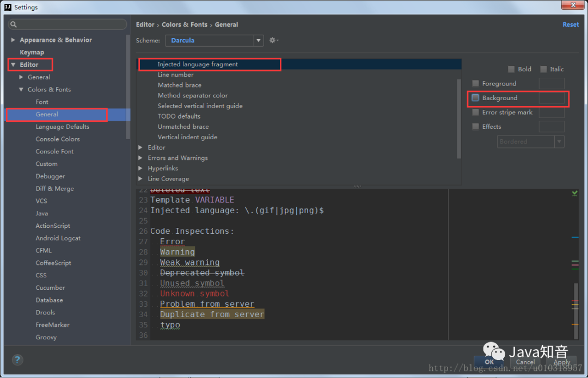588x378 pixels.
Task: Open the Console Colors page
Action: pos(58,139)
